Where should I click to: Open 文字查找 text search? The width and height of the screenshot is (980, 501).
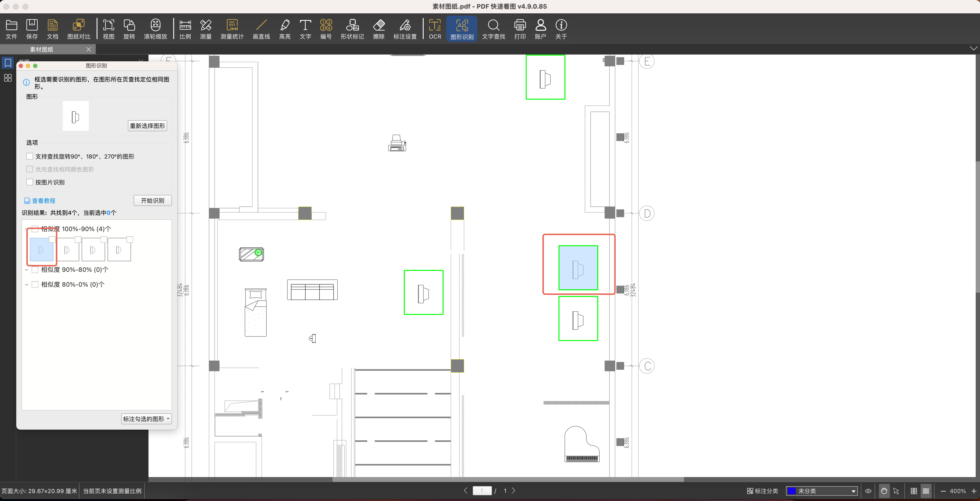tap(493, 29)
